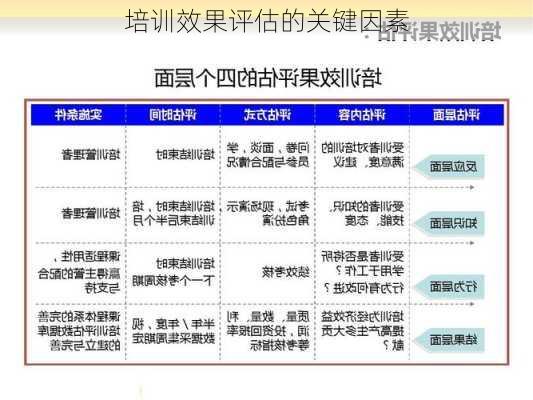
Task: Click the cell 培训结束时、培训结束后半个月
Action: point(174,214)
